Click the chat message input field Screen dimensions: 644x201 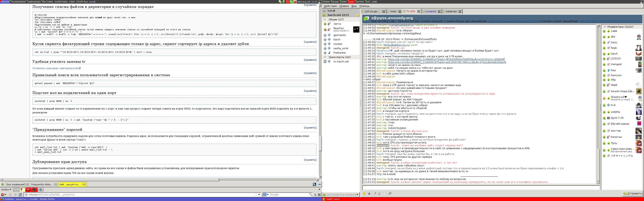click(x=480, y=188)
